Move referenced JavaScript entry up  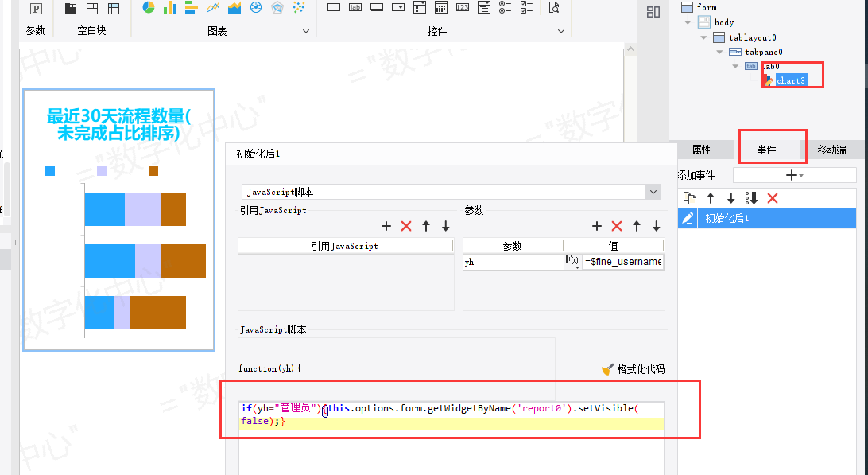(x=426, y=226)
